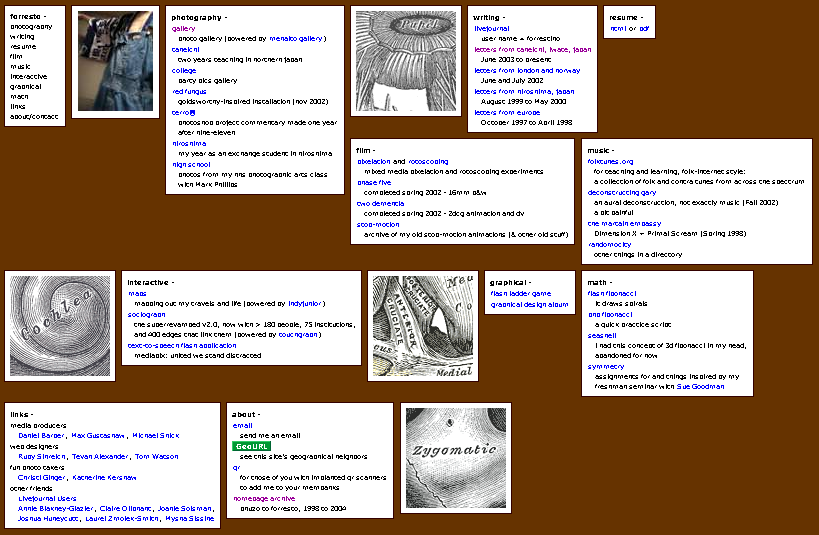Open the interactive maps link
This screenshot has width=819, height=535.
click(x=137, y=294)
